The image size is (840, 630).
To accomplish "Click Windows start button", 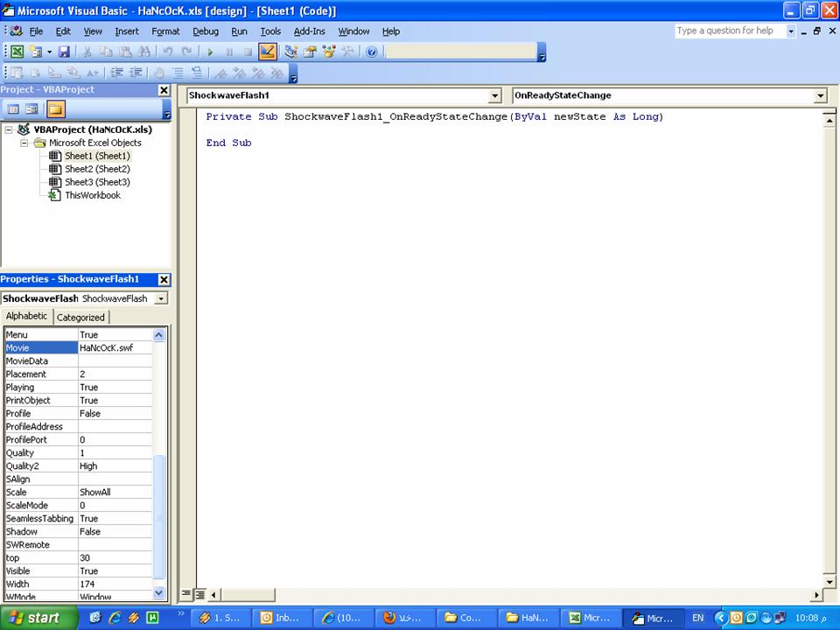I will pyautogui.click(x=38, y=618).
